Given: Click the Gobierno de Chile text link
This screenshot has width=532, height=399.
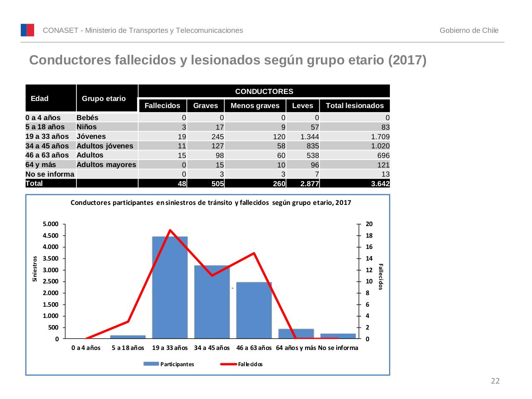Looking at the screenshot, I should tap(470, 30).
